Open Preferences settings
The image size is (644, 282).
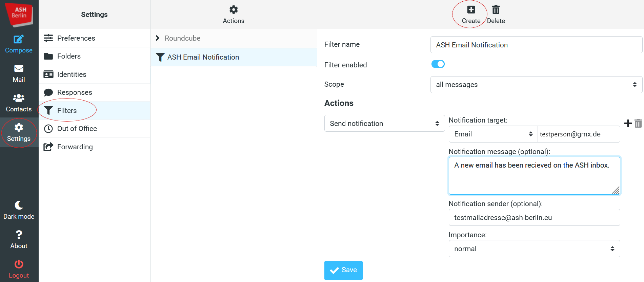95,38
